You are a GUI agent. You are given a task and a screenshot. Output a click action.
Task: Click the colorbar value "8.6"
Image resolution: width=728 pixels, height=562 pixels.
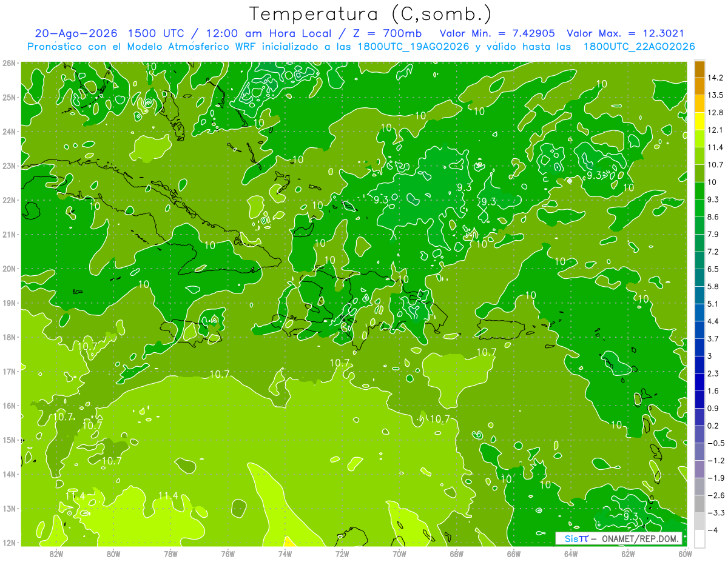coord(713,216)
